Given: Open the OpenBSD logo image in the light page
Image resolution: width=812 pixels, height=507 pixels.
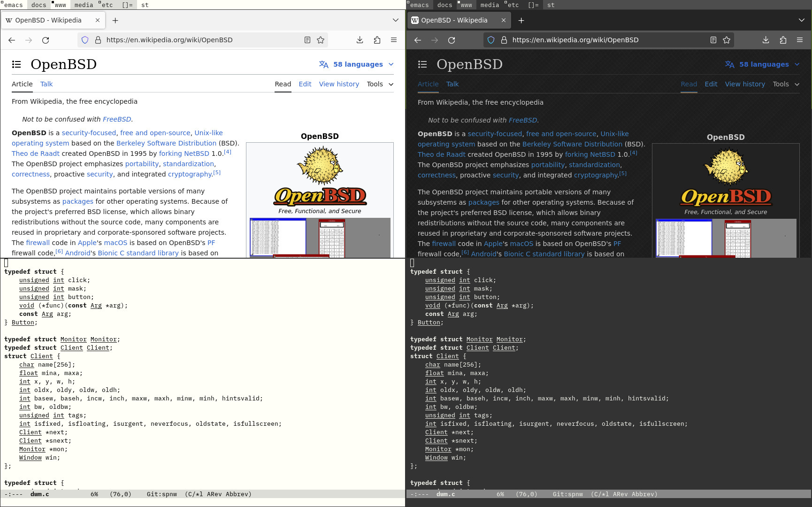Looking at the screenshot, I should click(320, 177).
